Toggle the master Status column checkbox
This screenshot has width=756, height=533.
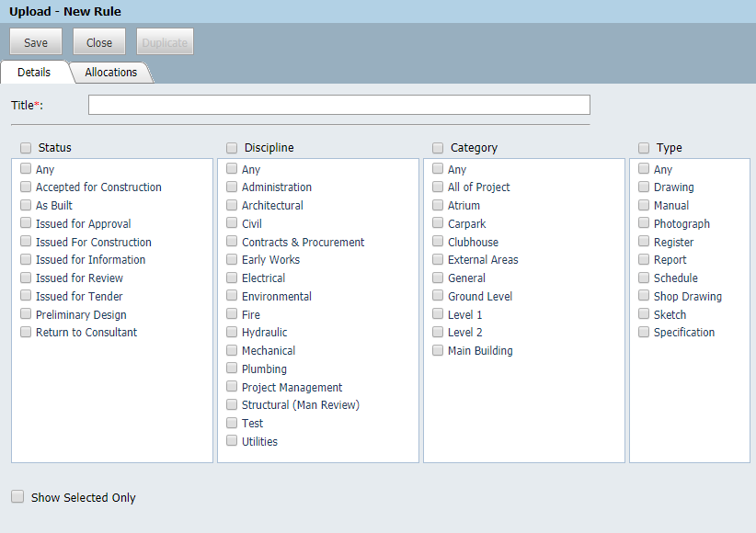coord(25,147)
